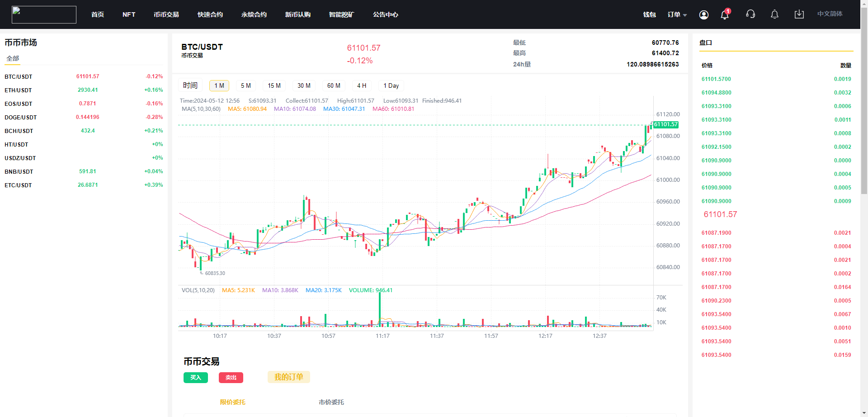Click the bell icon with red badge
Screen dimensions: 868x417
725,14
